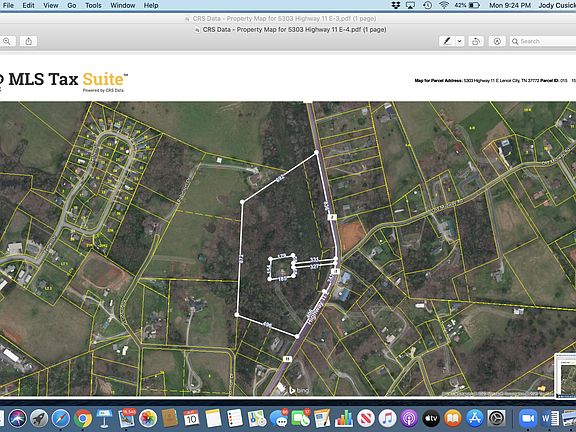This screenshot has height=432, width=576.
Task: Open Notes from the Dock
Action: point(213,418)
